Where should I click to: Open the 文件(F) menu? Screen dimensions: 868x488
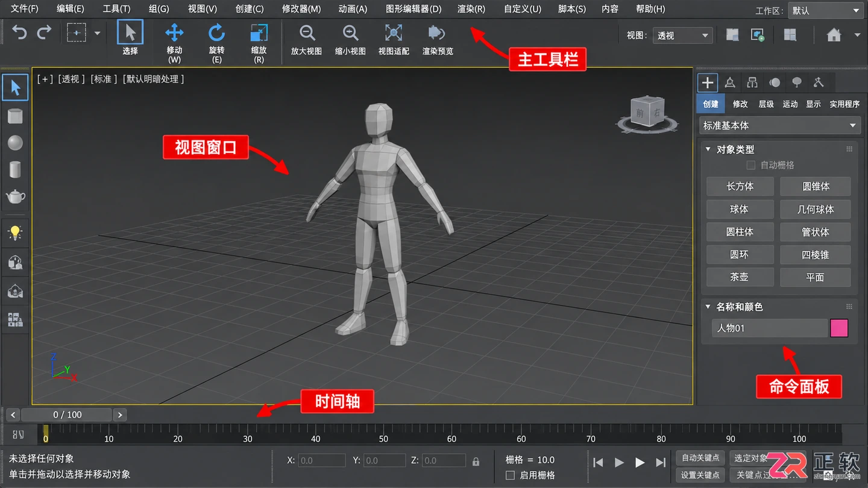pos(25,9)
